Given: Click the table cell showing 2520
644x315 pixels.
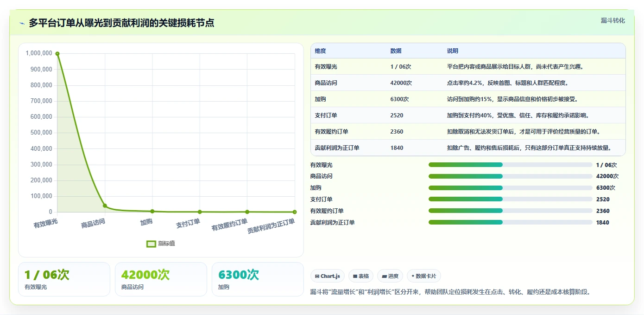Looking at the screenshot, I should 397,116.
